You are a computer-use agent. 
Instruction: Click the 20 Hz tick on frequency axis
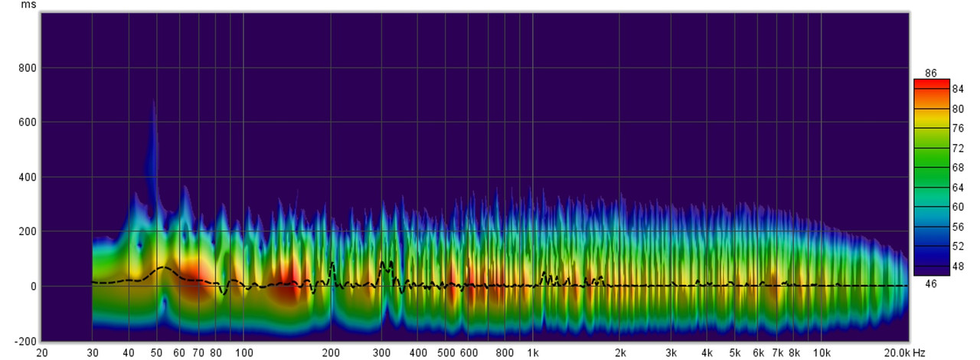41,353
